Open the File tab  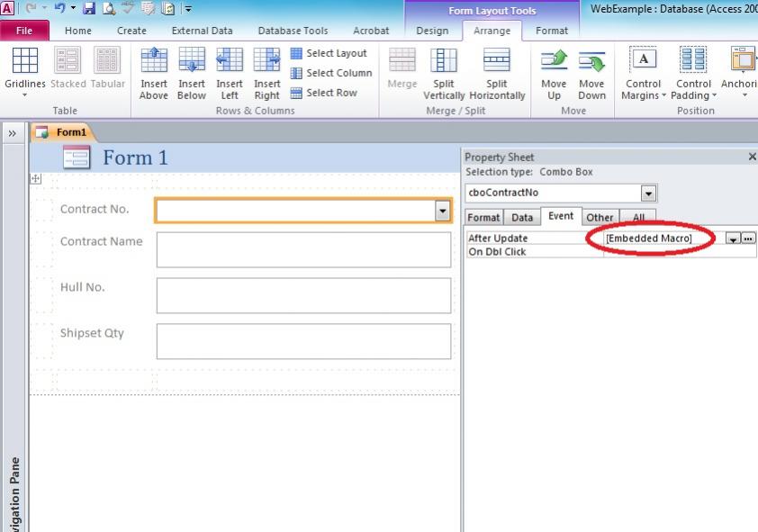tap(24, 31)
